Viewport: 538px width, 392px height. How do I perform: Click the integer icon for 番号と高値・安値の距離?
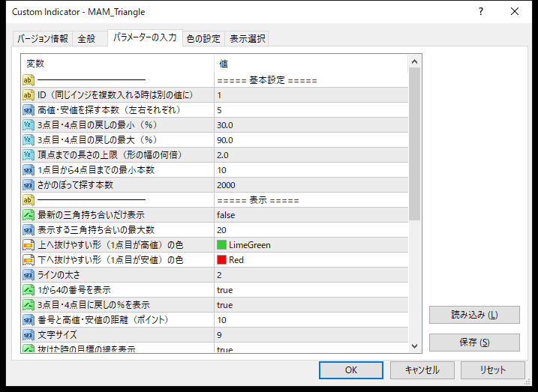pos(29,320)
